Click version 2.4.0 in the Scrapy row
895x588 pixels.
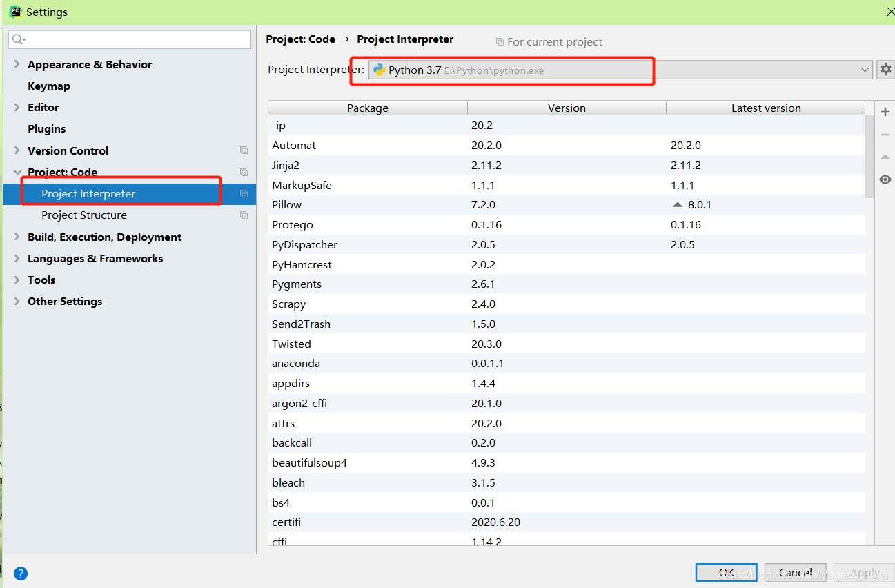(484, 304)
